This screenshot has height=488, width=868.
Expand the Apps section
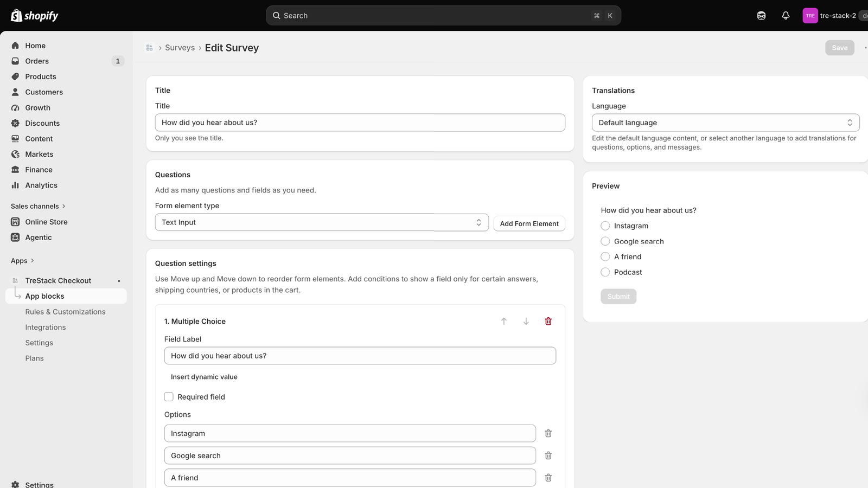[22, 261]
